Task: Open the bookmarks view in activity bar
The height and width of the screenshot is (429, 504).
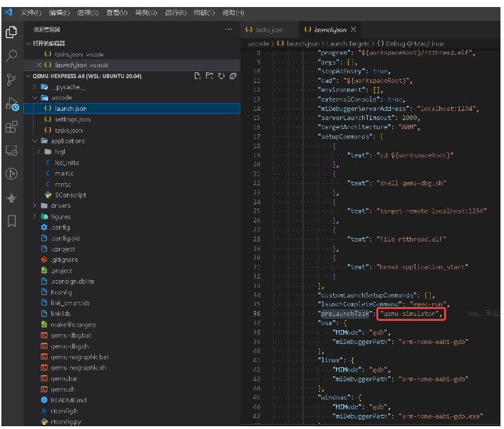Action: [x=11, y=221]
